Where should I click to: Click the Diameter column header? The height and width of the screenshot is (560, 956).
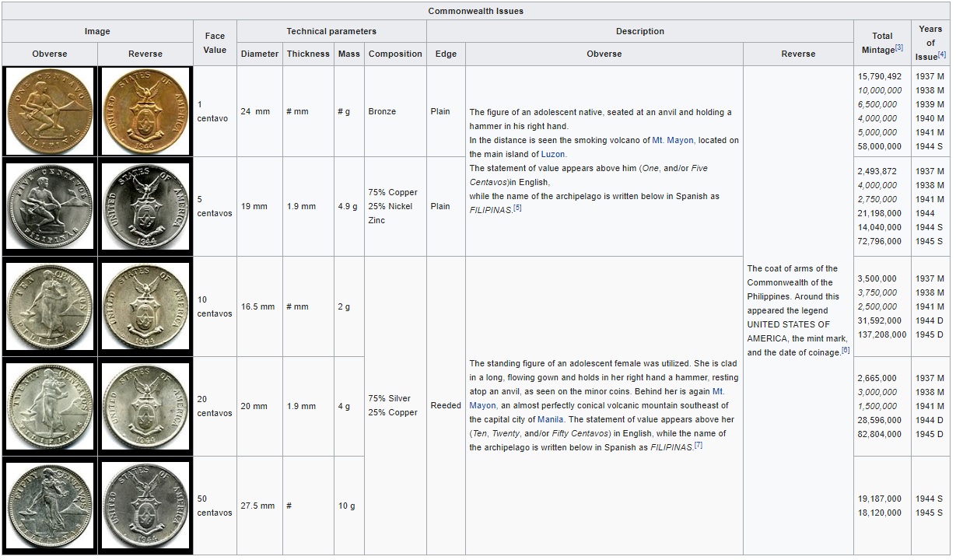[260, 54]
